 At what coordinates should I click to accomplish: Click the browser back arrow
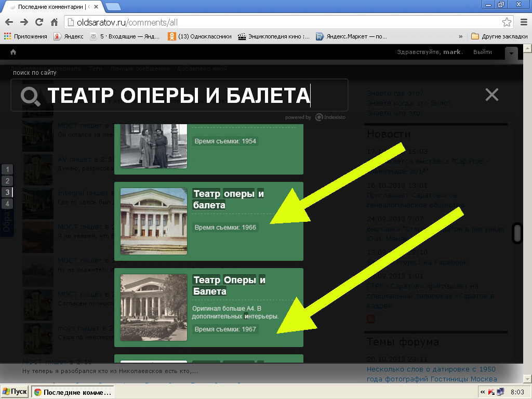click(9, 22)
